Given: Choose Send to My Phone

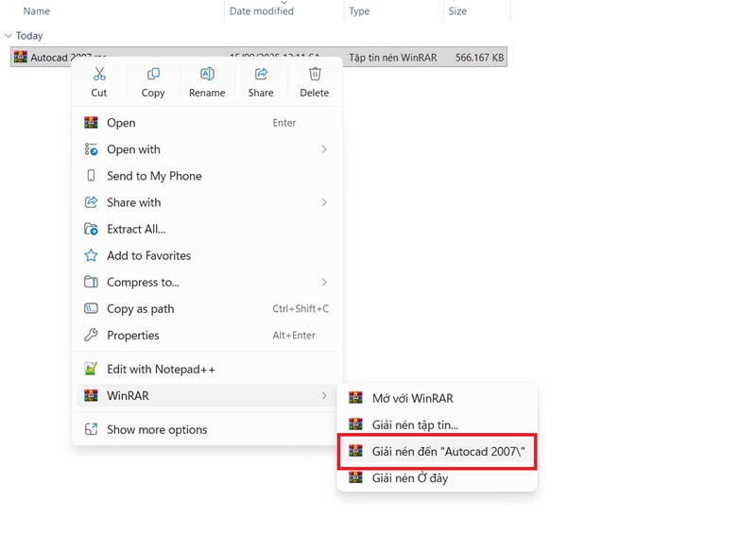Looking at the screenshot, I should [x=154, y=176].
